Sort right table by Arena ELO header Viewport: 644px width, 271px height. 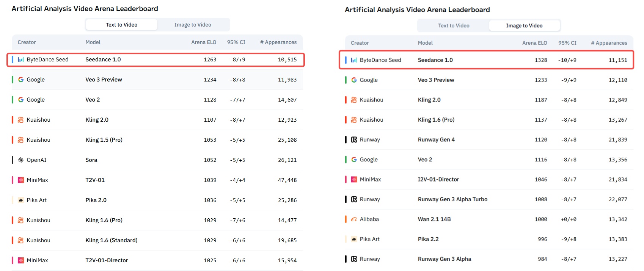click(535, 43)
